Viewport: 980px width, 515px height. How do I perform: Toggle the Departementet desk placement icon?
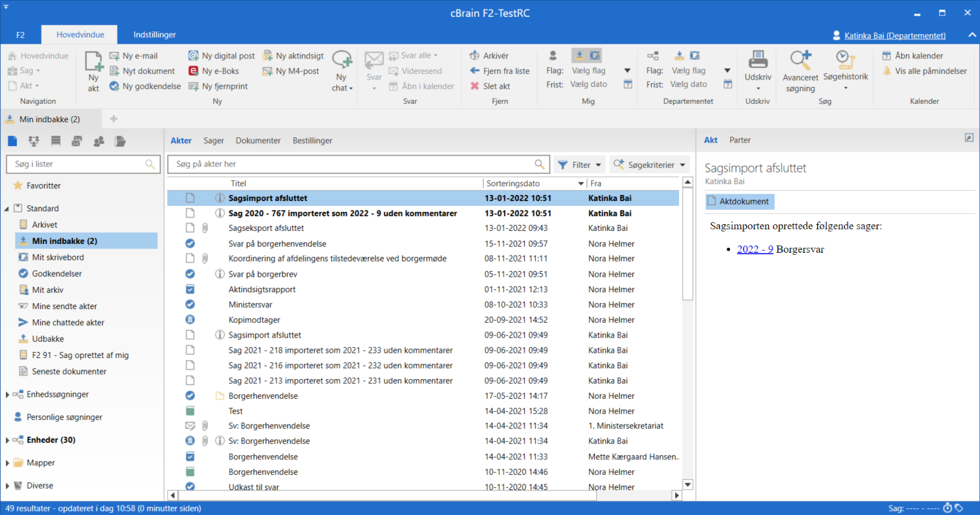coord(694,56)
